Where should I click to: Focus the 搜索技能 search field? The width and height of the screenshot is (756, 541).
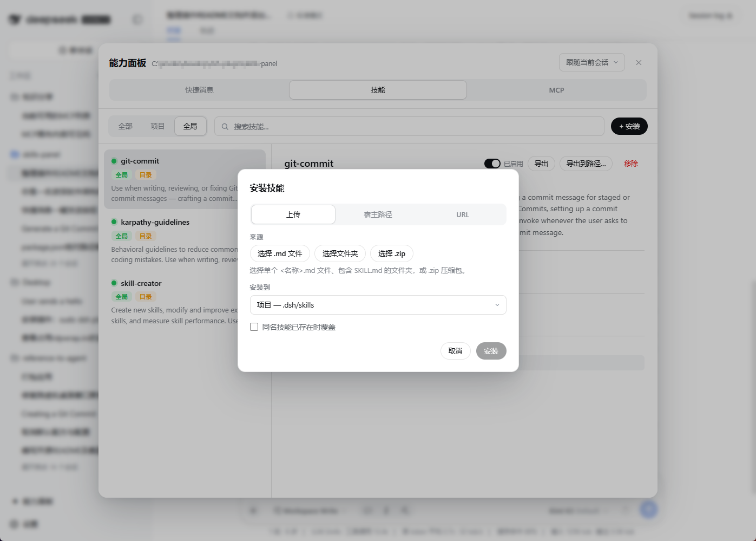pos(409,126)
